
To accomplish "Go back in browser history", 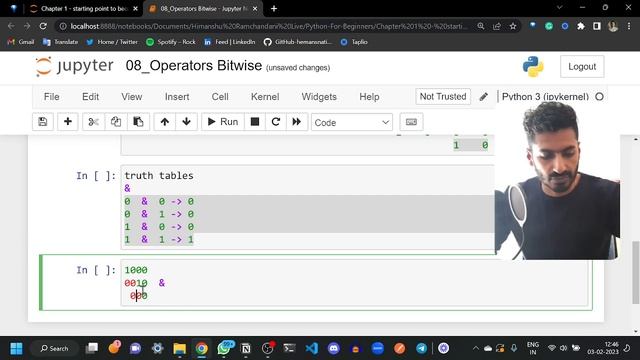I will [x=11, y=26].
